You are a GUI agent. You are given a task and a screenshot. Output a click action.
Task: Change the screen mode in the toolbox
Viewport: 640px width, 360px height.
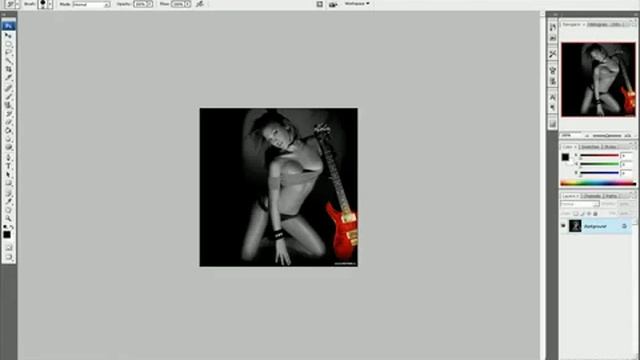(9, 257)
